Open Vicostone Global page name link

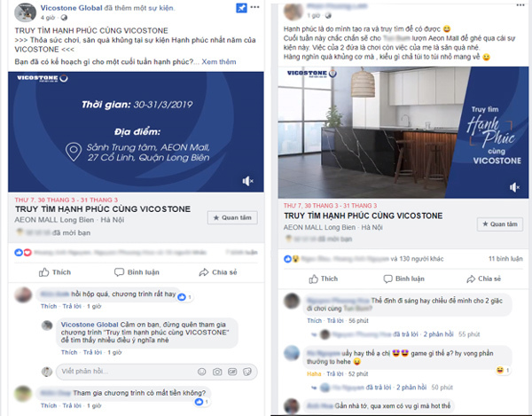click(71, 8)
